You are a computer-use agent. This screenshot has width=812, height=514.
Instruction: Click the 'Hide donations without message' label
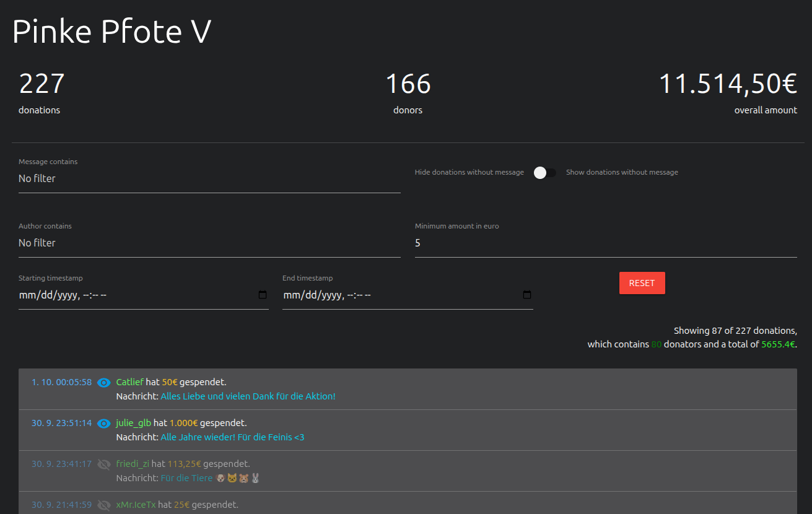[469, 172]
